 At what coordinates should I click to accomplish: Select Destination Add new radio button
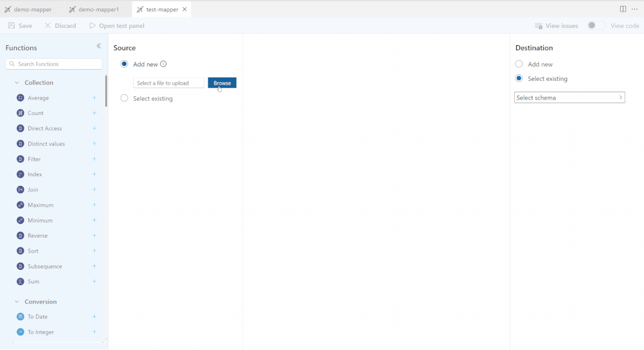[x=519, y=64]
